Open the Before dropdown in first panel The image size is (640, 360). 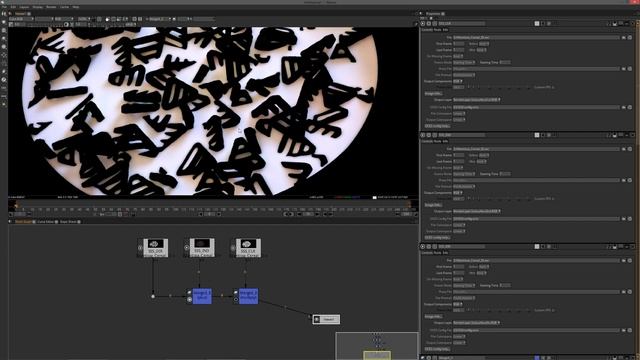pos(484,44)
